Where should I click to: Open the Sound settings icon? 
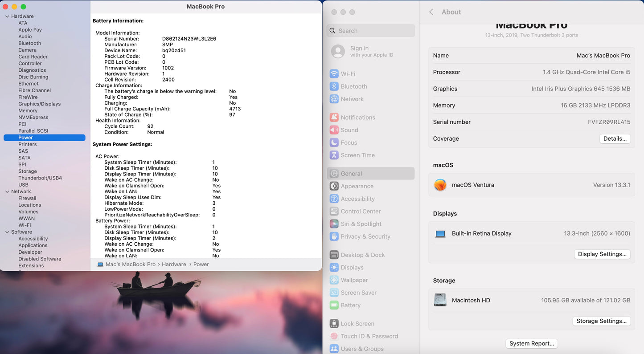[334, 130]
